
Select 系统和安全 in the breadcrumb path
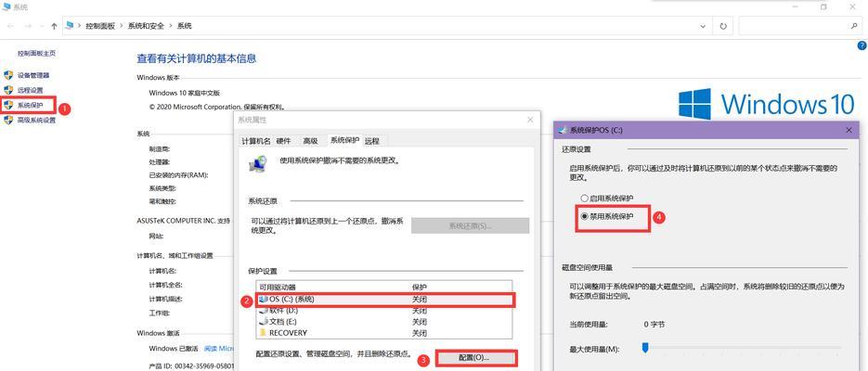145,26
